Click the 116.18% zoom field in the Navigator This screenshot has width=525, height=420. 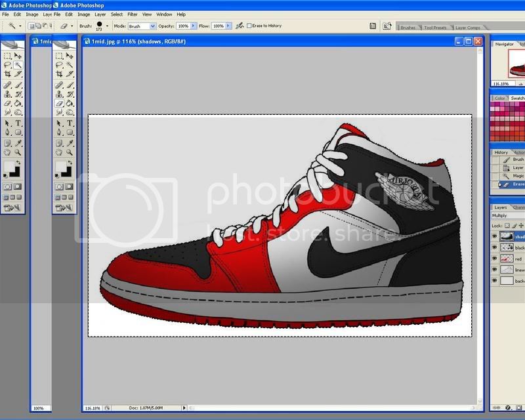(x=501, y=84)
